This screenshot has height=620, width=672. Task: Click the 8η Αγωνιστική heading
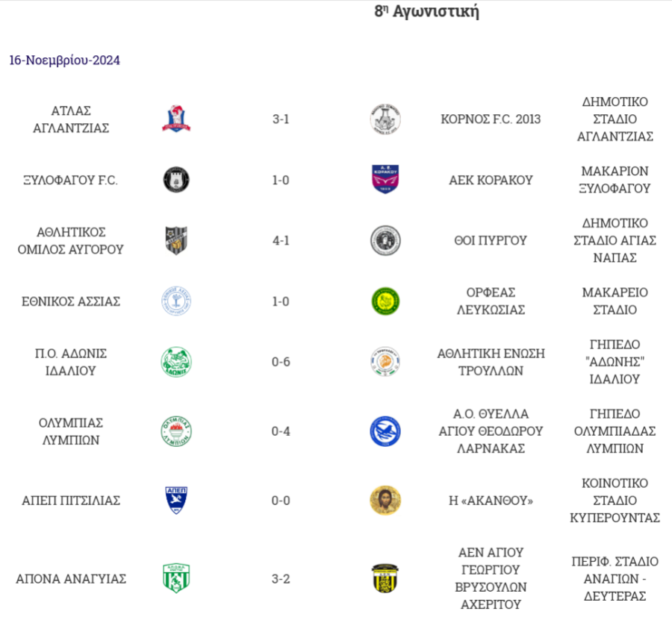427,11
